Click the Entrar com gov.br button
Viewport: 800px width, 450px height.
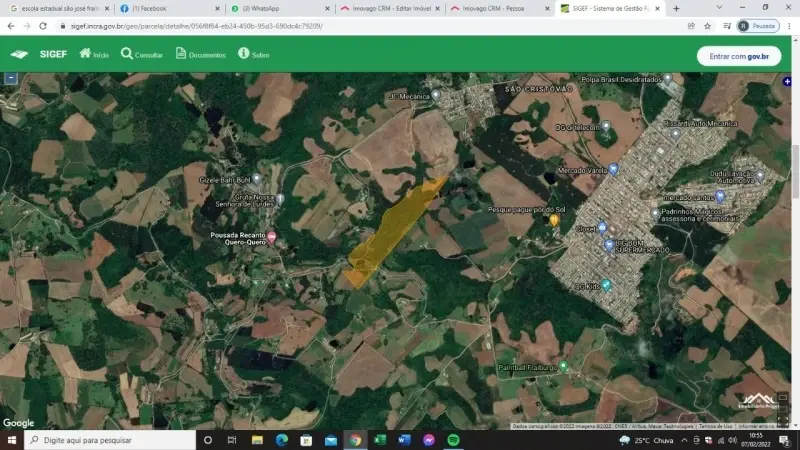738,56
